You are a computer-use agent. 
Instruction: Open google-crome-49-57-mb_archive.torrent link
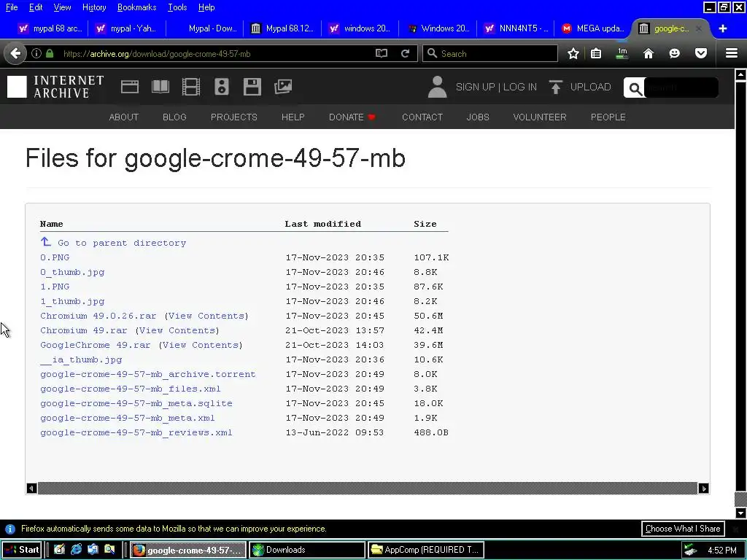tap(147, 374)
